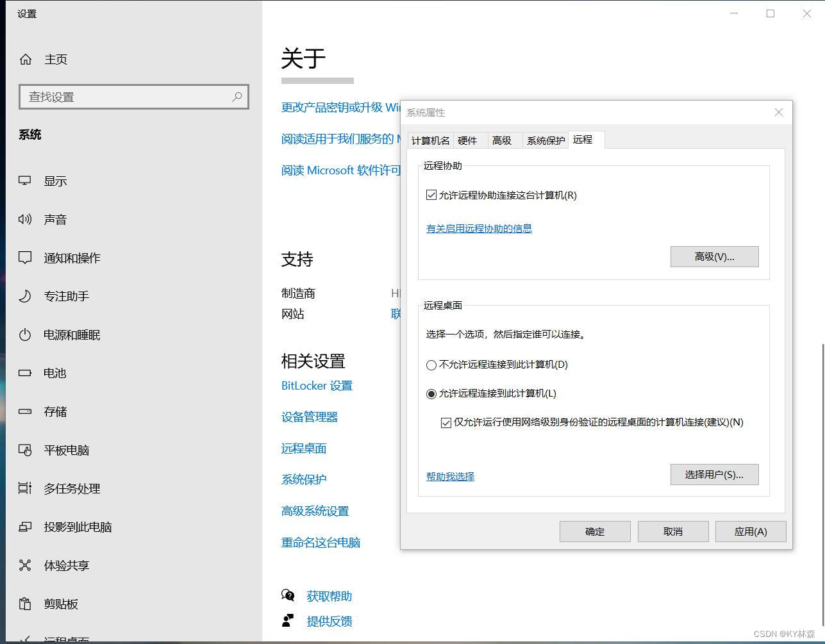Select 体验共享 text in sidebar
Image resolution: width=825 pixels, height=644 pixels.
(x=66, y=565)
